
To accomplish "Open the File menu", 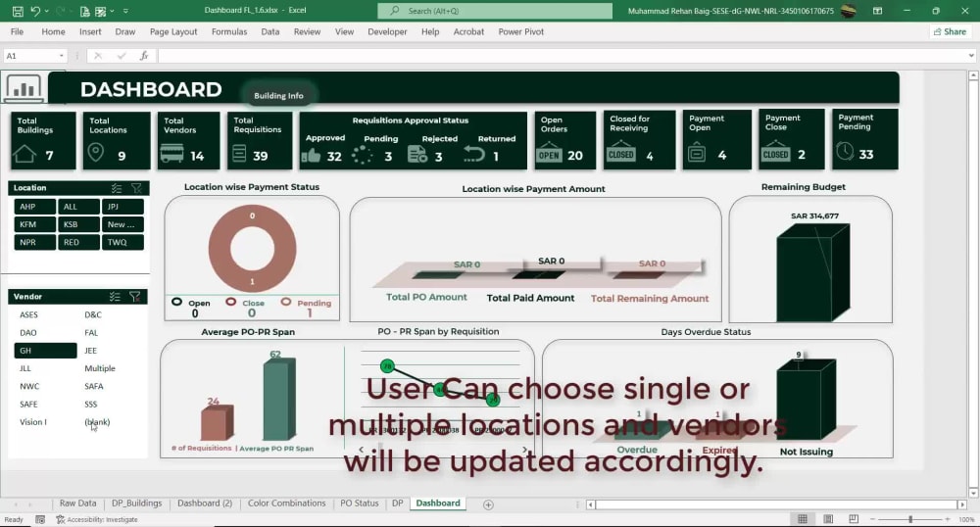I will (x=17, y=31).
